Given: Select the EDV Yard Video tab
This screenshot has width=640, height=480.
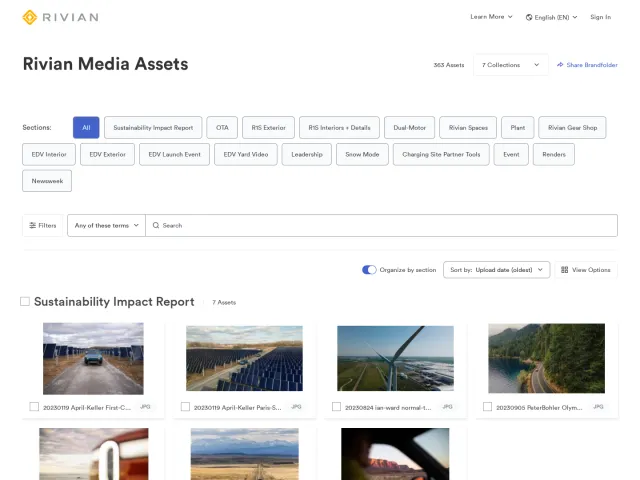Looking at the screenshot, I should pyautogui.click(x=246, y=154).
